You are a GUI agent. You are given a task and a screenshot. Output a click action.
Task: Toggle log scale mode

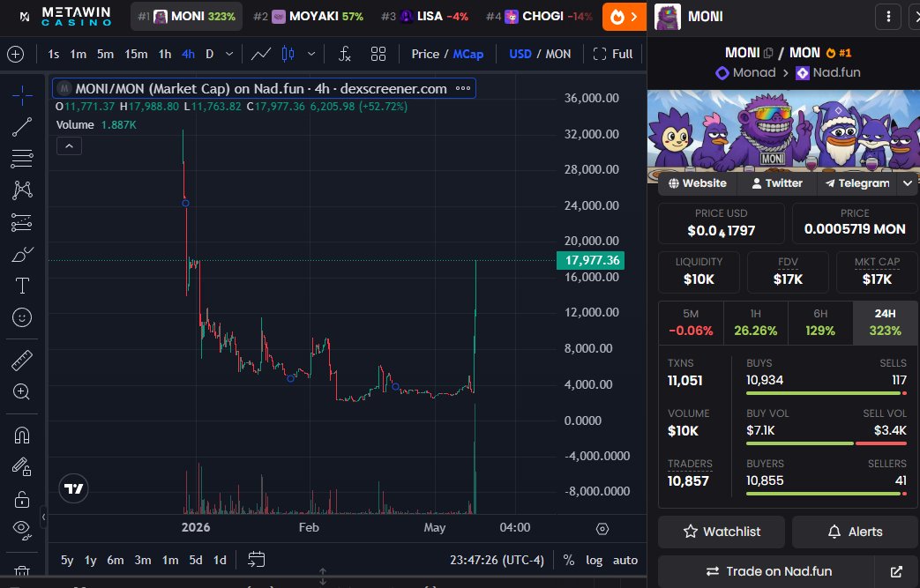click(594, 560)
